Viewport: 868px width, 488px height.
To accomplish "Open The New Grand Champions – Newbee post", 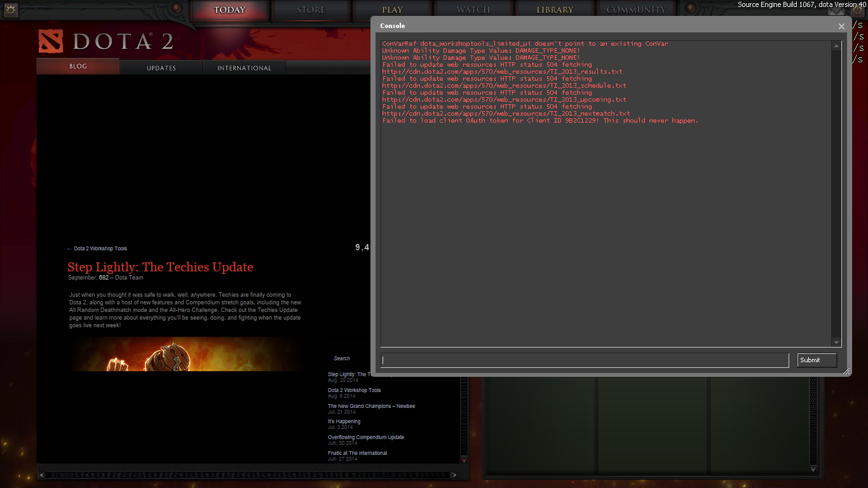I will pyautogui.click(x=371, y=406).
